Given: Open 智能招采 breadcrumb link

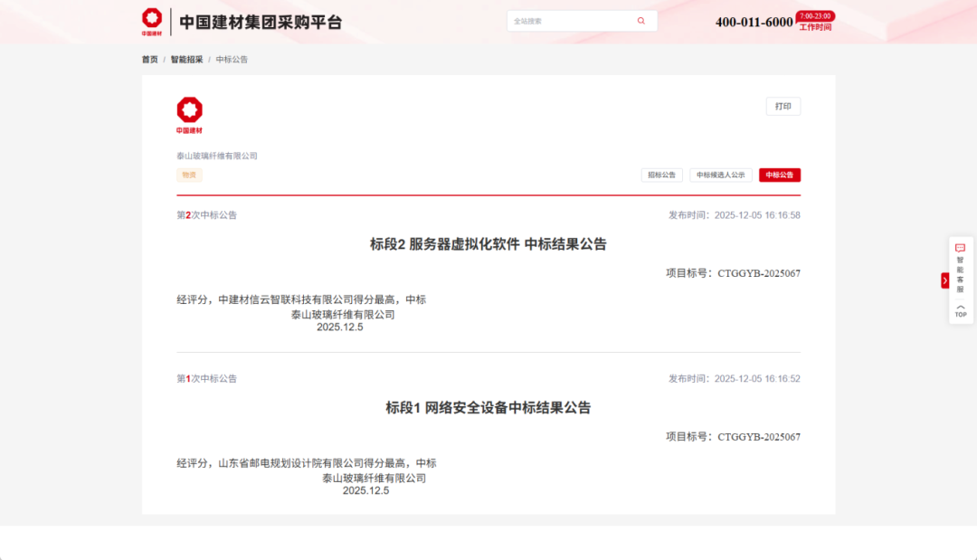Looking at the screenshot, I should click(186, 60).
